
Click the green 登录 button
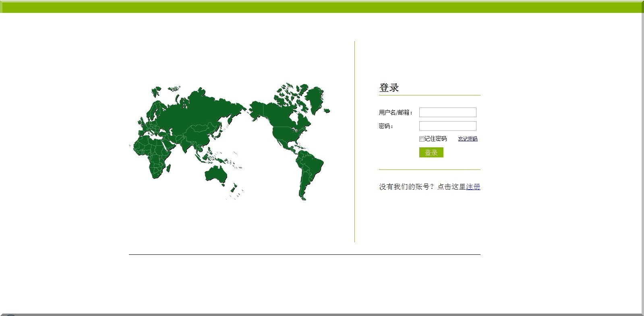pos(431,153)
